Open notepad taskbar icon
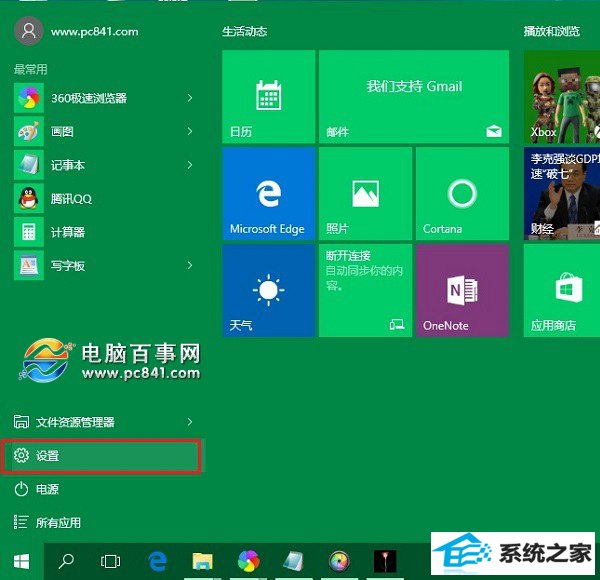Image resolution: width=600 pixels, height=580 pixels. coord(293,562)
